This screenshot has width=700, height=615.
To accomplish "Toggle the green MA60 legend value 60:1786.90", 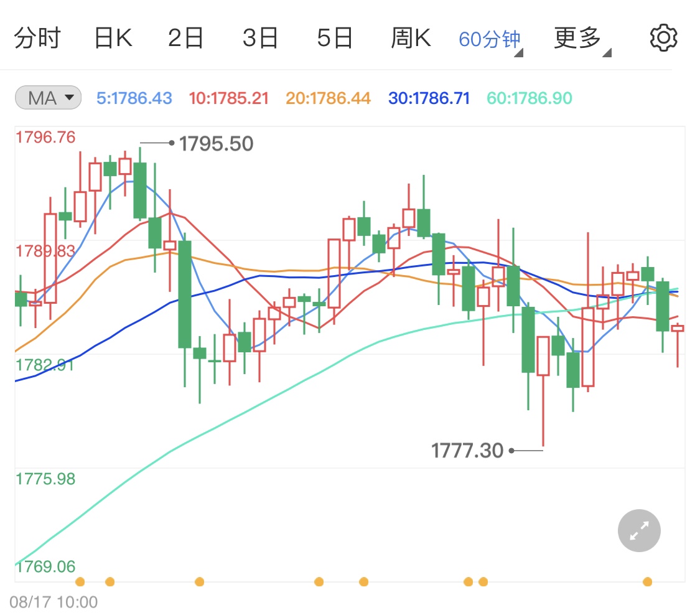I will point(528,97).
